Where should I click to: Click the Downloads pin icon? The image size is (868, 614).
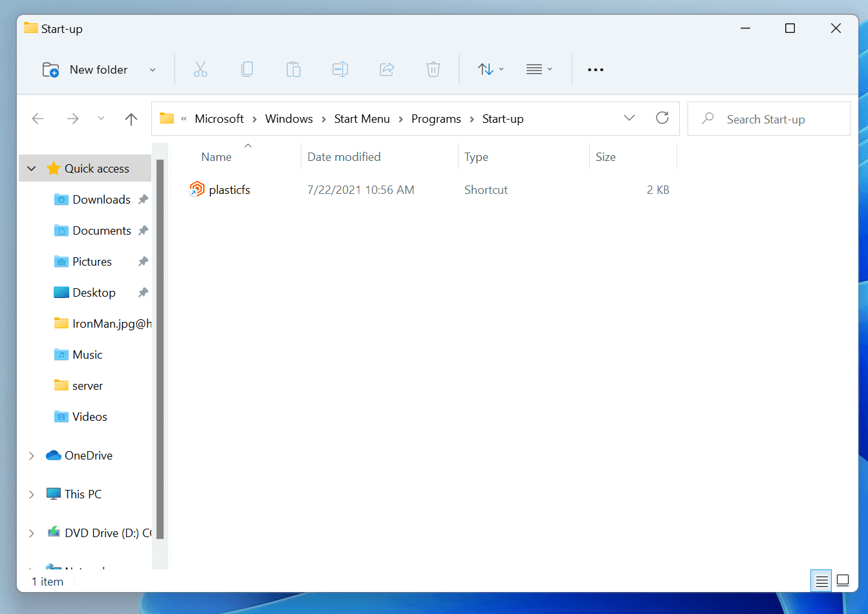click(x=144, y=200)
